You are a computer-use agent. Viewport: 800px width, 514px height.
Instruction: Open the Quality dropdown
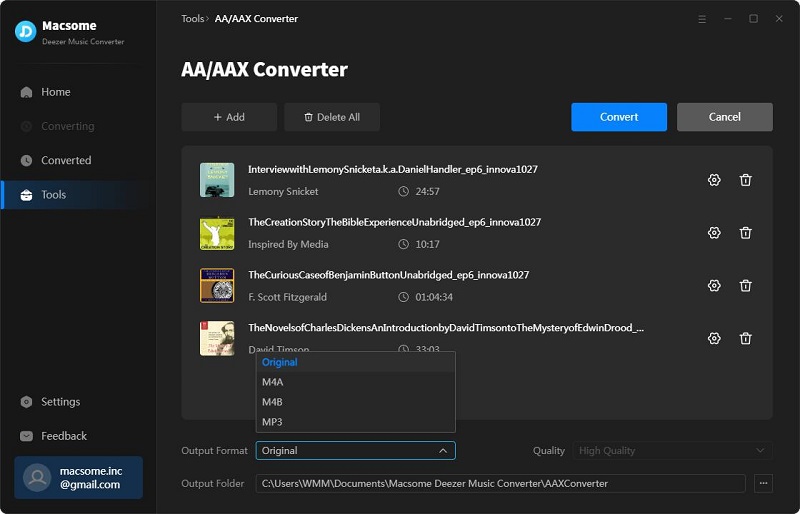[672, 451]
